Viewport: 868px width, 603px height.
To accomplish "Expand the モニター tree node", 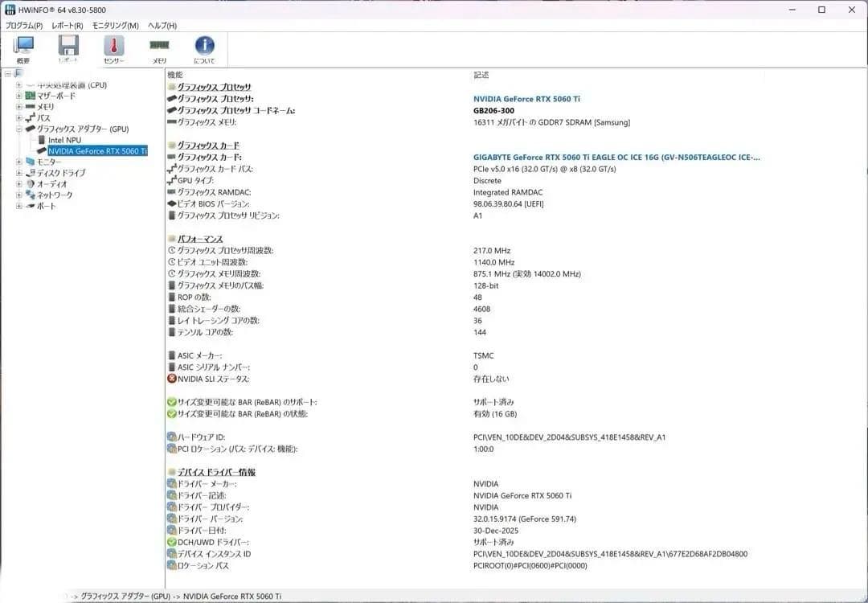I will (x=18, y=162).
